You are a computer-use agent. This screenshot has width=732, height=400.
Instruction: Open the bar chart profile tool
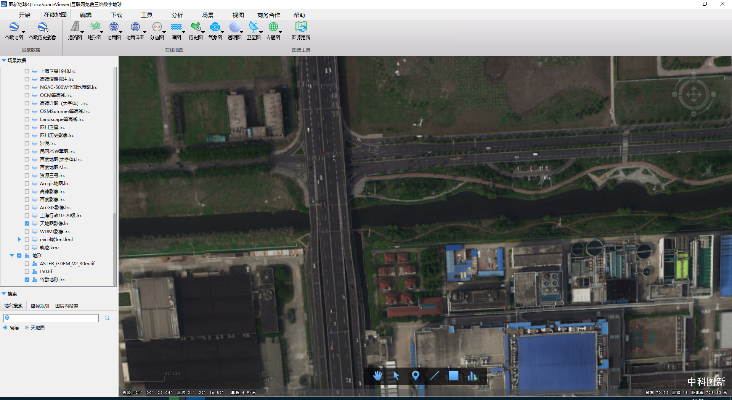click(x=472, y=376)
